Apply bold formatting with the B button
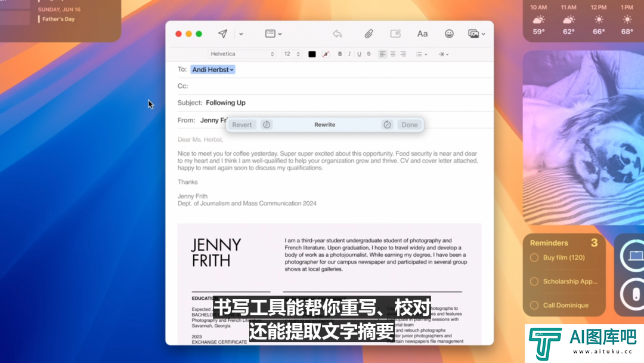 [x=340, y=54]
